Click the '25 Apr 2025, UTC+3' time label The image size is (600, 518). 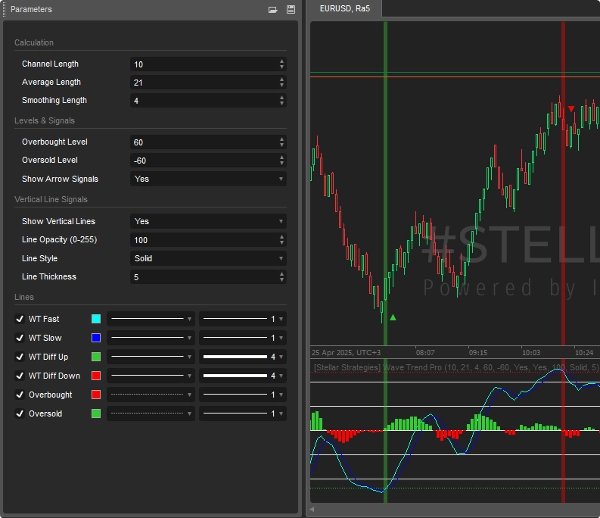(346, 352)
